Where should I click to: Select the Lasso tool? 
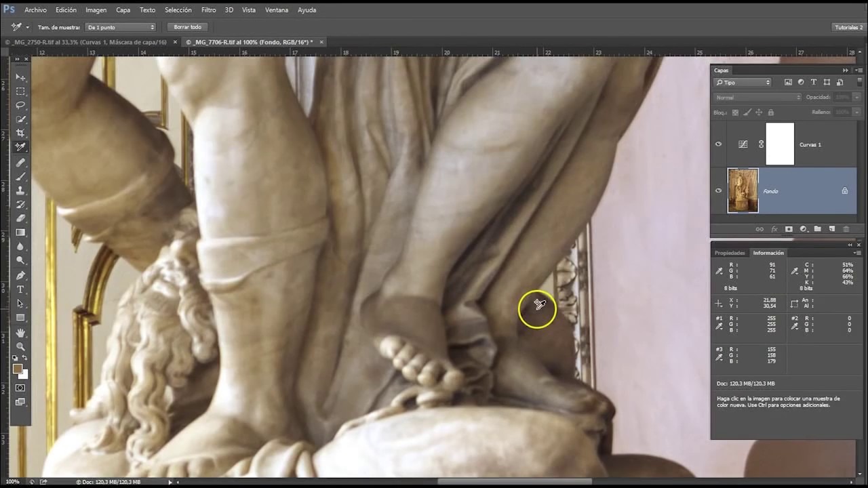click(20, 105)
